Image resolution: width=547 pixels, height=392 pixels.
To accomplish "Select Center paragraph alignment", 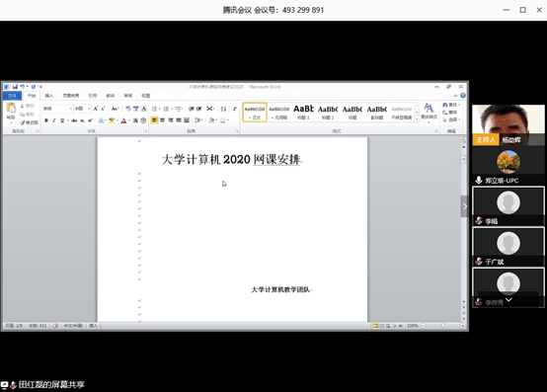I will coord(163,120).
